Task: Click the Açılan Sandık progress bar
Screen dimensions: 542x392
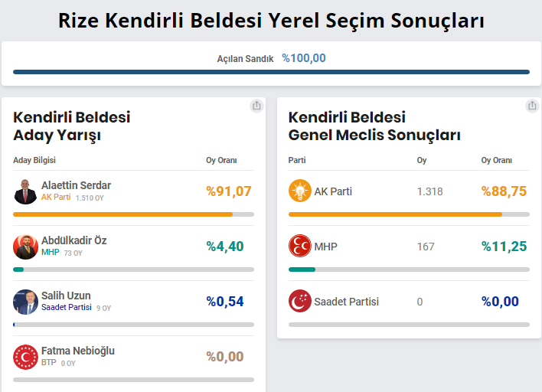Action: 271,72
